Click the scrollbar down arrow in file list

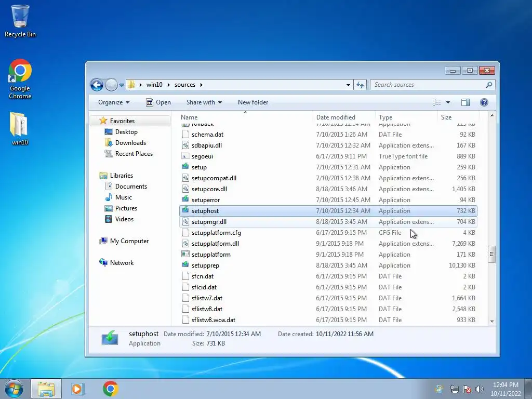492,321
